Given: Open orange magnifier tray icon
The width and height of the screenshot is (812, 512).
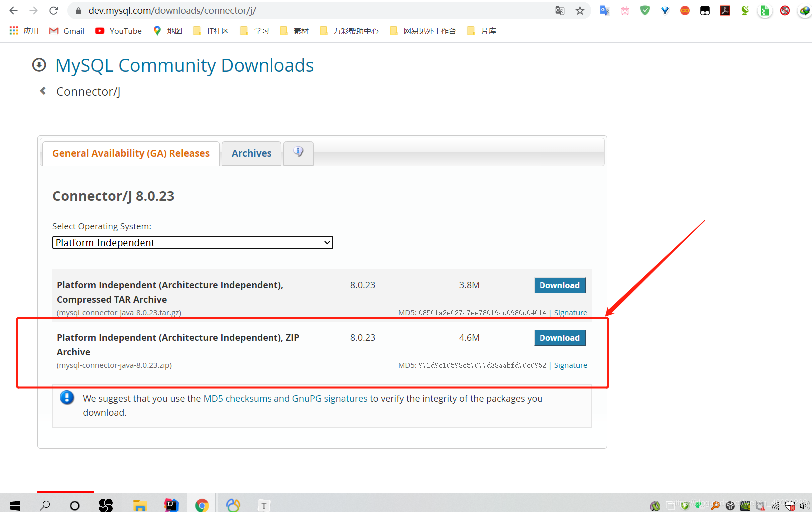Looking at the screenshot, I should (x=715, y=506).
